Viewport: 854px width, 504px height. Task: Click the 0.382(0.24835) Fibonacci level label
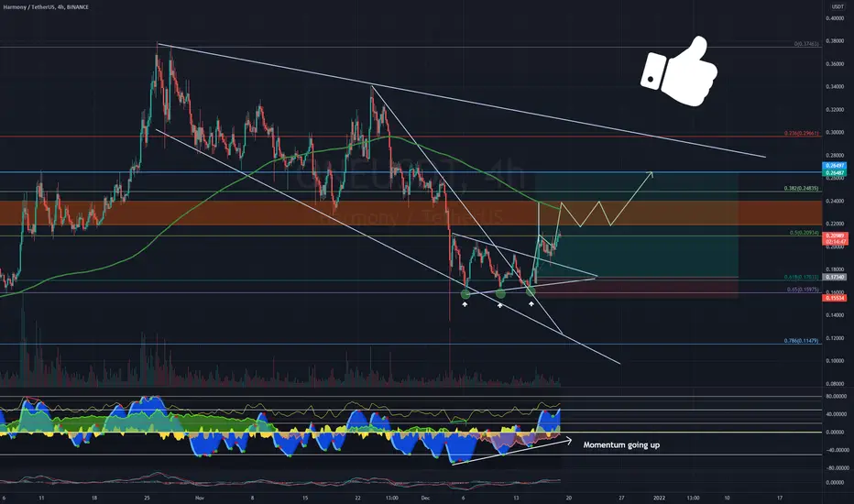pos(801,189)
